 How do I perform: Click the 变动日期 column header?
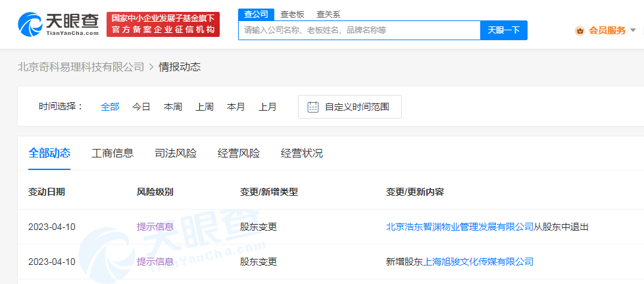[47, 192]
